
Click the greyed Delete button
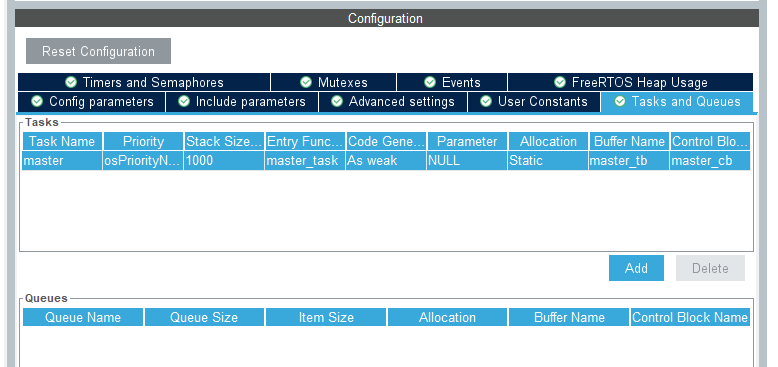click(x=710, y=268)
